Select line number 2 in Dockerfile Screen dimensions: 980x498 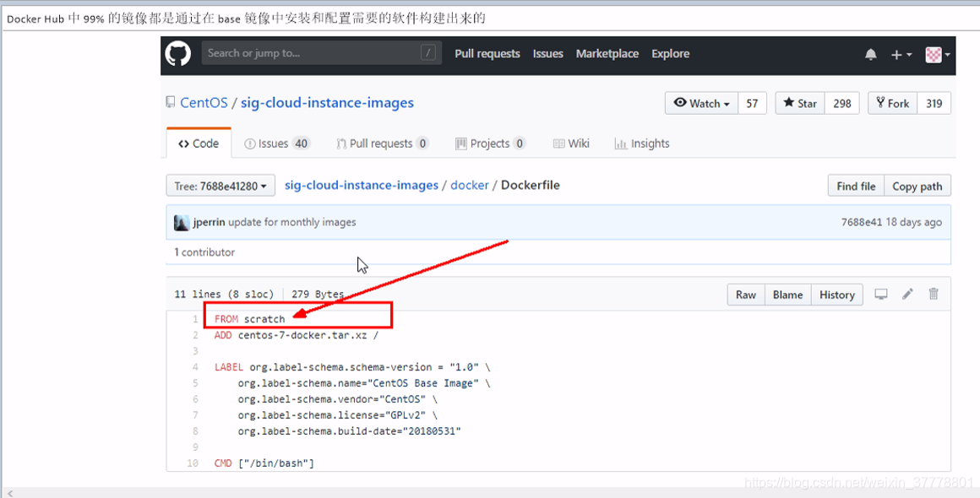click(195, 335)
